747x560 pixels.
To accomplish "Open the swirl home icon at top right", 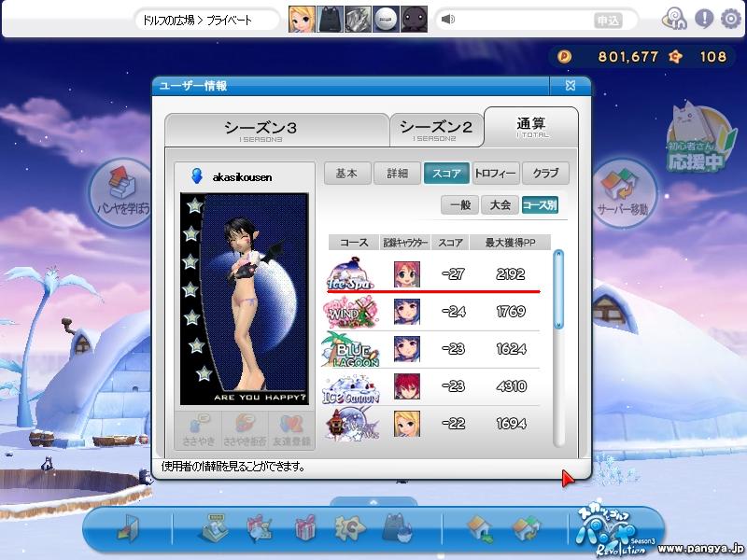I will point(674,19).
